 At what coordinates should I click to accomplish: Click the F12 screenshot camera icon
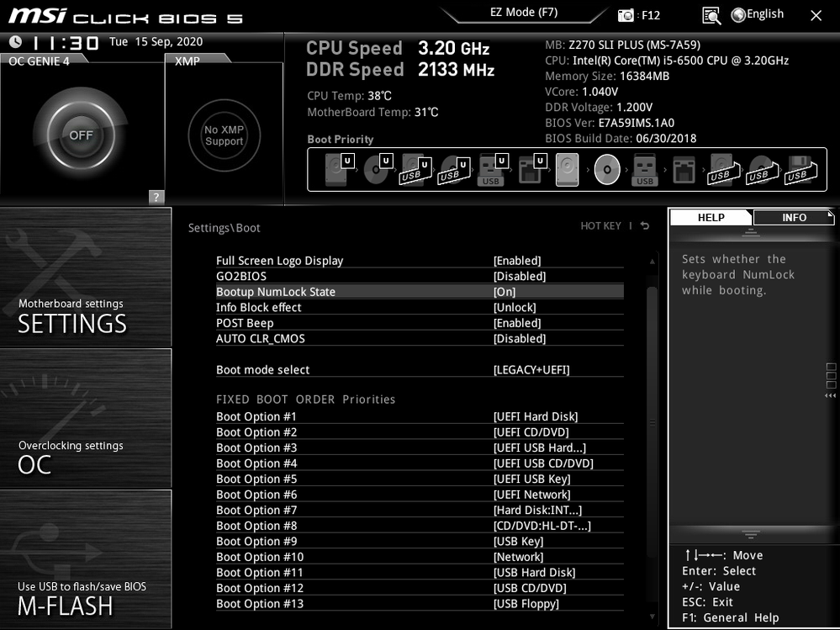626,15
